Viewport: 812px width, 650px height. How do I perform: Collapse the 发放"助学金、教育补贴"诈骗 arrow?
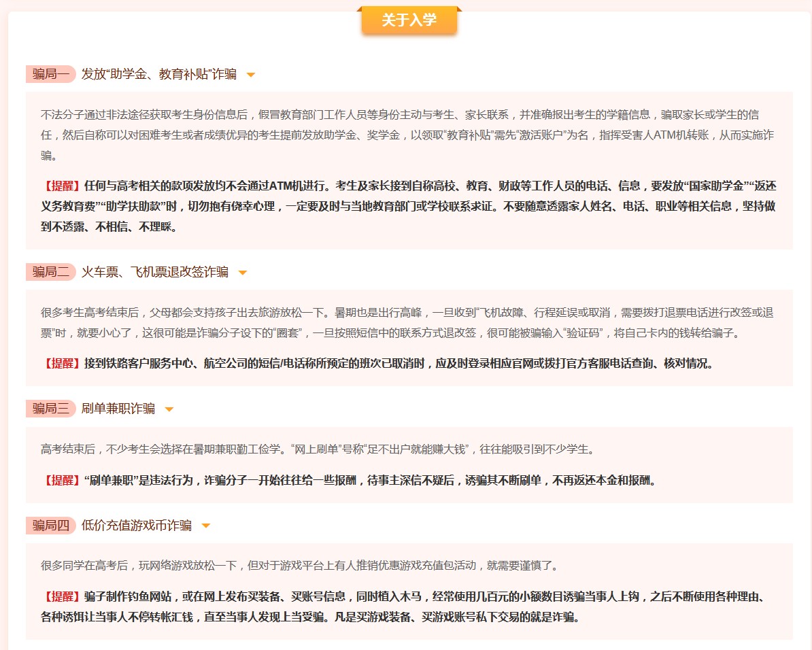click(251, 75)
